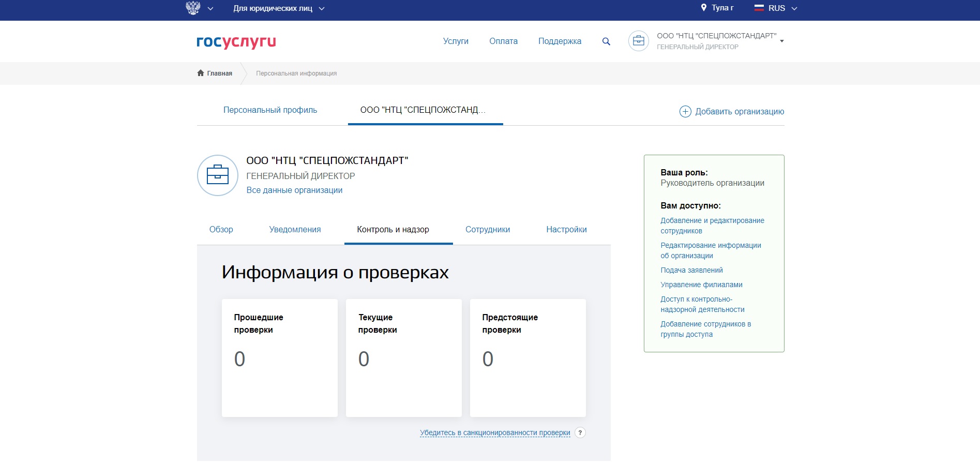
Task: Click the Russian flag icon
Action: tap(759, 8)
